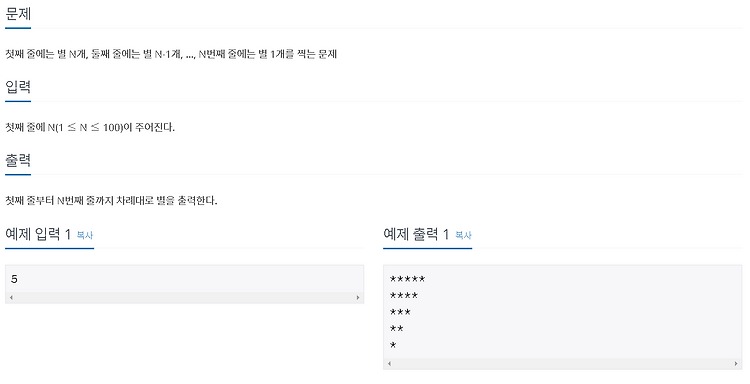Click the 예제 출력 1 heading
The width and height of the screenshot is (750, 384).
[416, 234]
